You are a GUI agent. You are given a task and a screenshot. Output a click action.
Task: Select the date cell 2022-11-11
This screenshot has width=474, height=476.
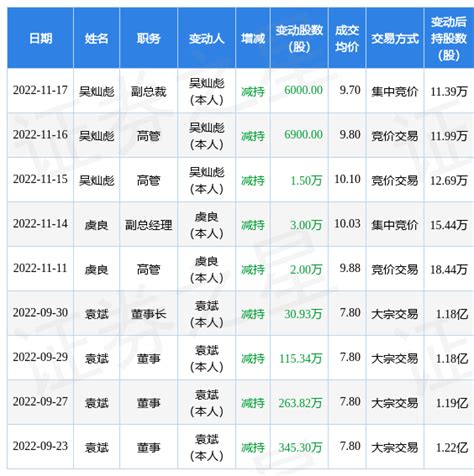[40, 268]
